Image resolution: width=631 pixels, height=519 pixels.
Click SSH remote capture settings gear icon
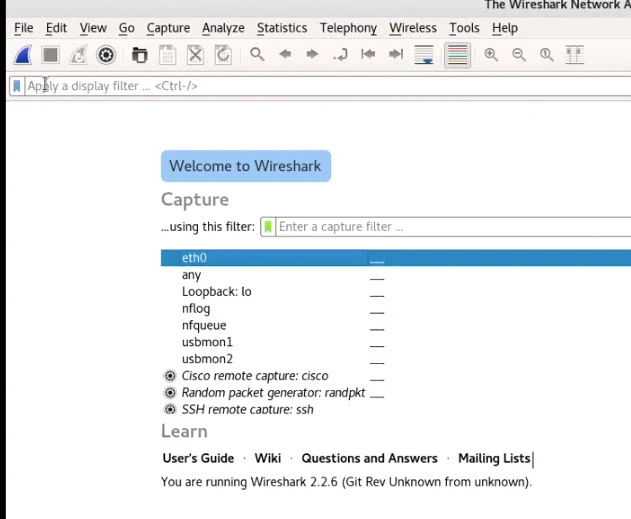point(170,410)
